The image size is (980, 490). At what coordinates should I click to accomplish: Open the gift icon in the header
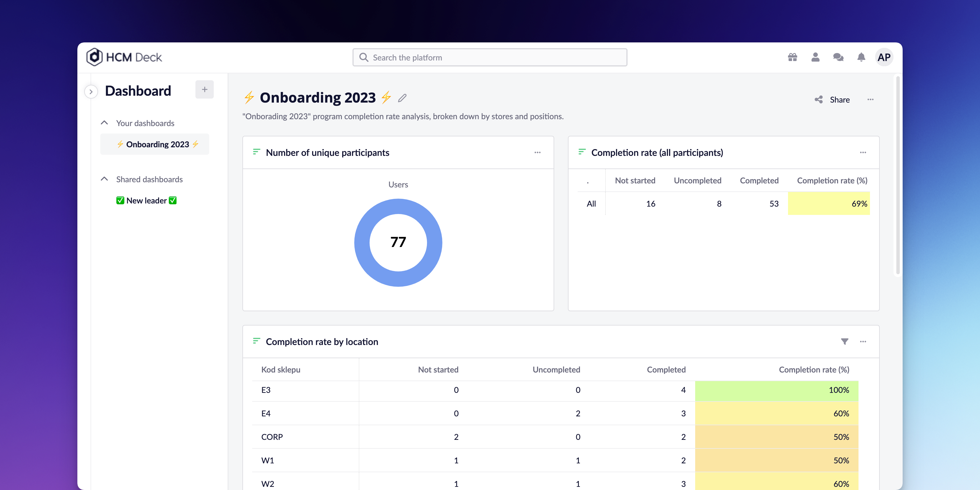[x=792, y=57]
